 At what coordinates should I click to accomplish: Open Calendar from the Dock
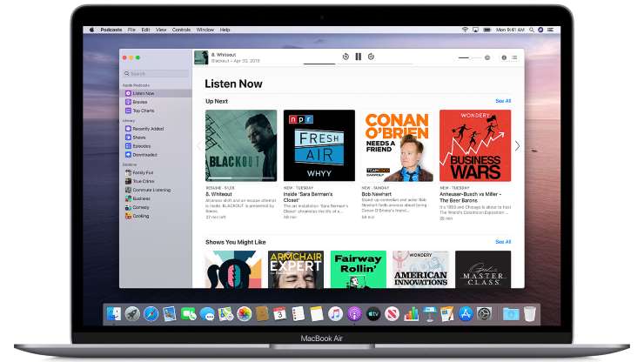pos(279,314)
